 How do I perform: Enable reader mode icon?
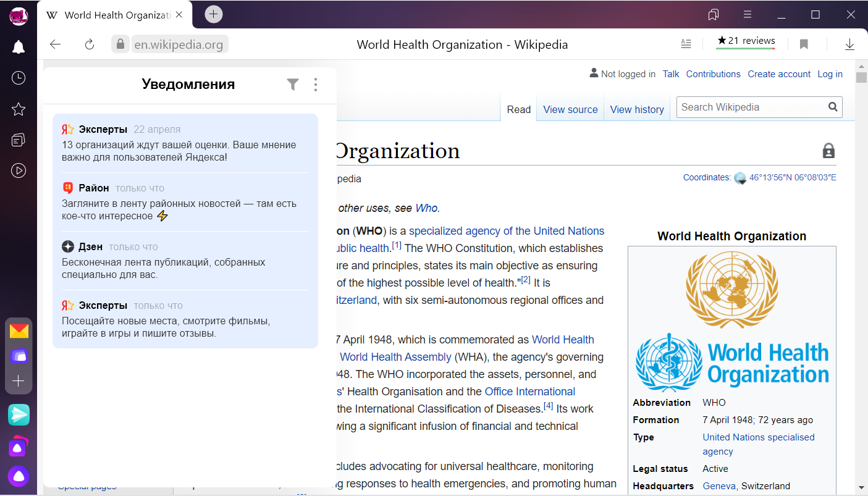tap(686, 44)
